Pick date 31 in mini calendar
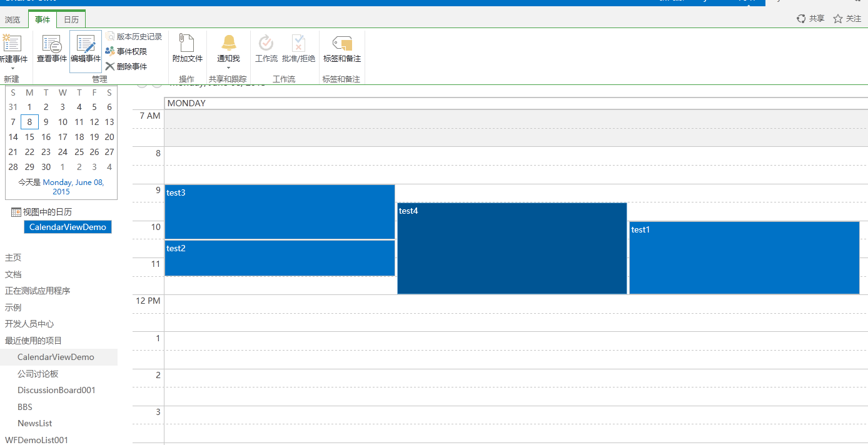The height and width of the screenshot is (445, 868). [x=13, y=107]
